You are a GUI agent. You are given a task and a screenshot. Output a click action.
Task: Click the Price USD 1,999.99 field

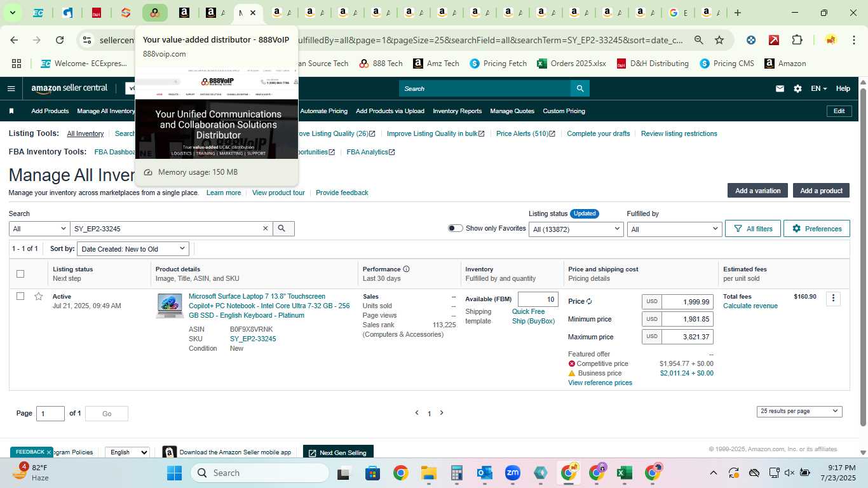tap(687, 302)
